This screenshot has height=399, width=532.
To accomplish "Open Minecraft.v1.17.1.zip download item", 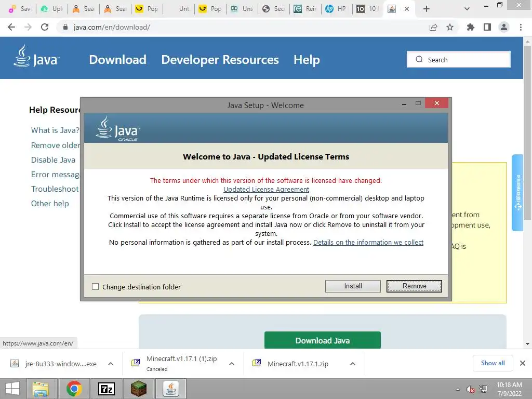I will click(291, 364).
